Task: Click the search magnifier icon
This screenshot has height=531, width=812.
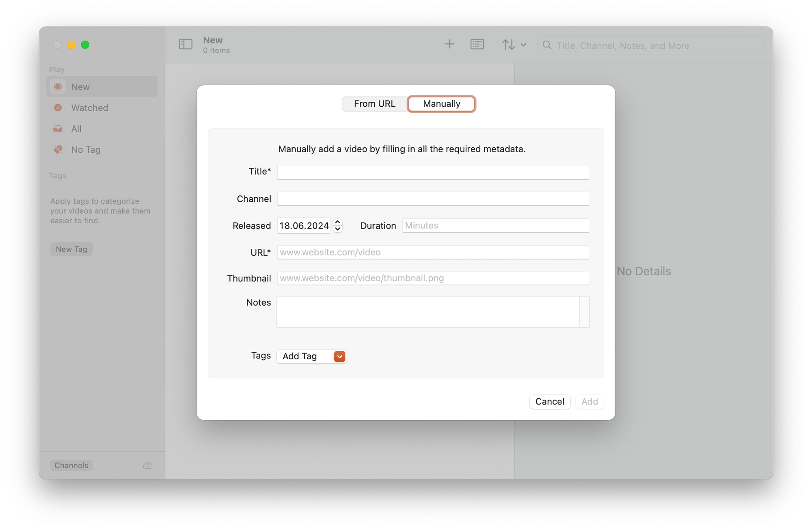Action: tap(547, 45)
